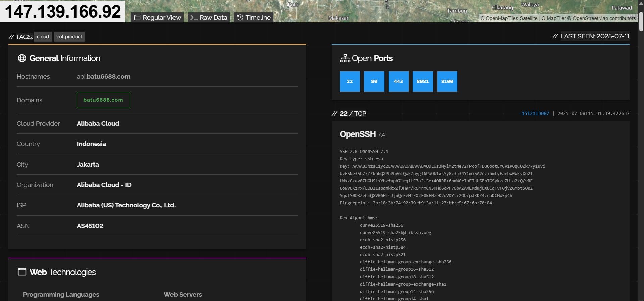This screenshot has height=301, width=644.
Task: Click the IP address 147.139.166.92 heading
Action: pyautogui.click(x=62, y=11)
